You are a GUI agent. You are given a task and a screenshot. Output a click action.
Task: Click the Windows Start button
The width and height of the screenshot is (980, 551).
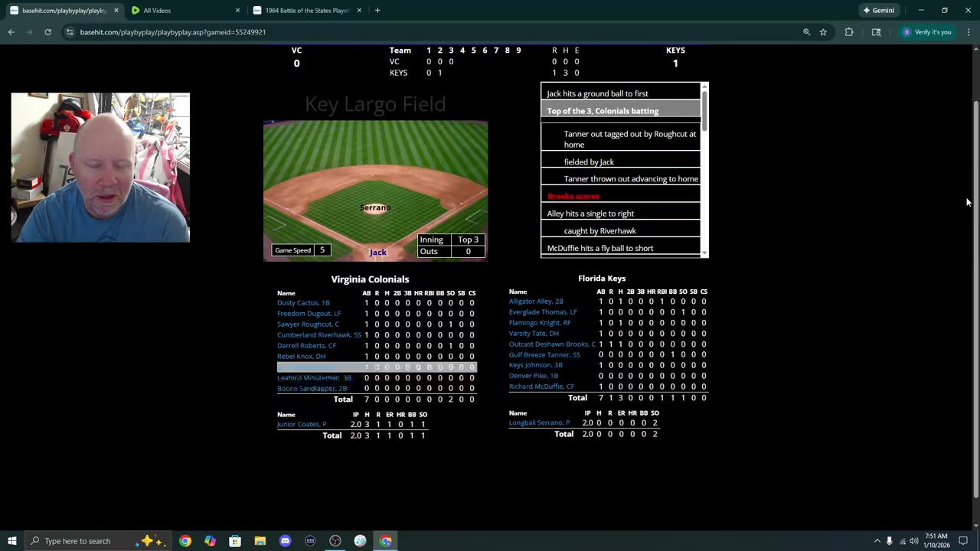11,541
